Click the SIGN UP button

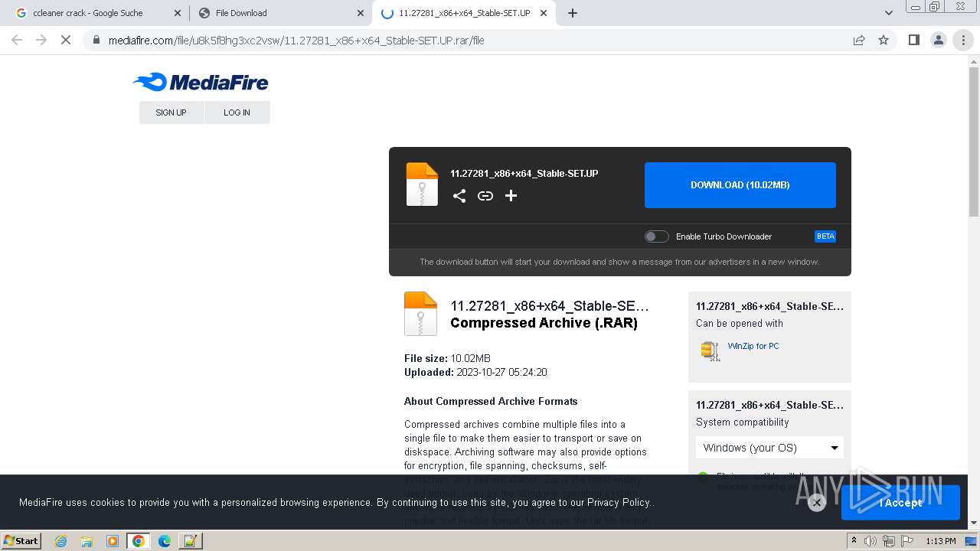171,112
